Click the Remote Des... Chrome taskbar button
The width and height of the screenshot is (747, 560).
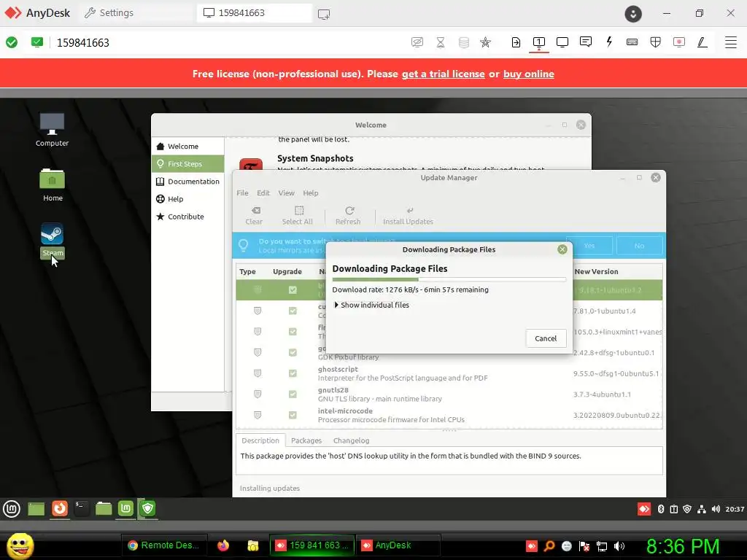tap(164, 545)
